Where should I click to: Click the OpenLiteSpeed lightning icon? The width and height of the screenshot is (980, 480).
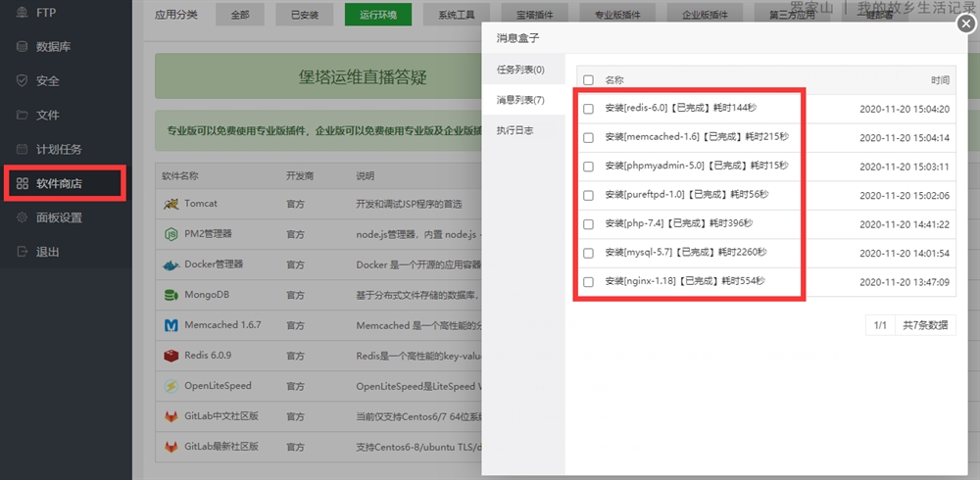(171, 386)
